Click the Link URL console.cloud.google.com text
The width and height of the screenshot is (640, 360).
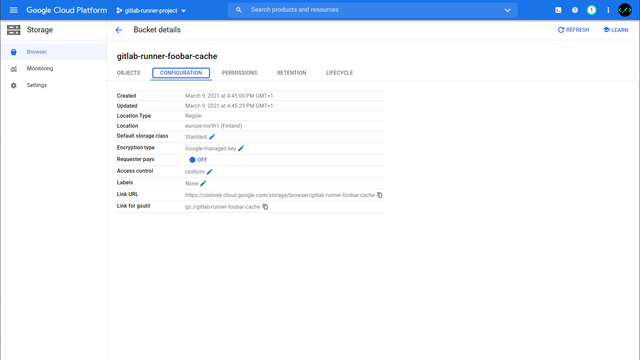280,195
